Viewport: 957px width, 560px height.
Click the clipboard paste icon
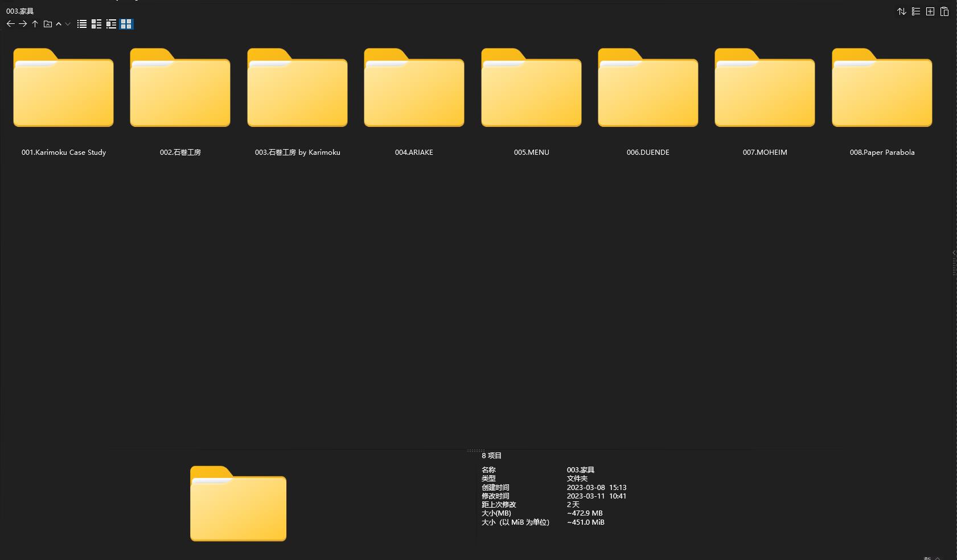944,11
